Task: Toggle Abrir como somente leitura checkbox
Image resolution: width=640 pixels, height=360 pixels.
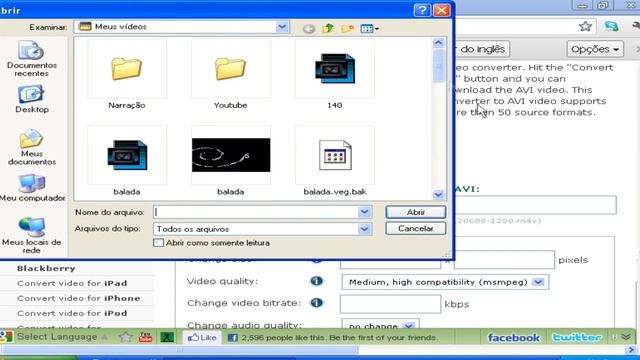Action: click(158, 243)
